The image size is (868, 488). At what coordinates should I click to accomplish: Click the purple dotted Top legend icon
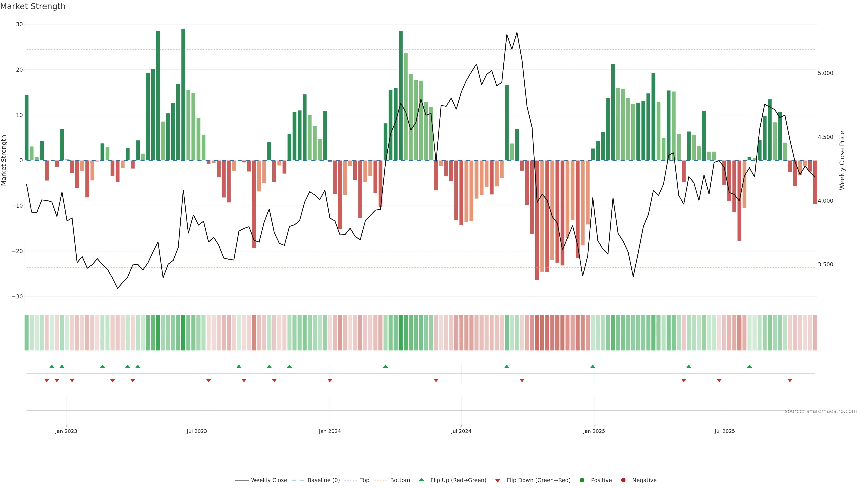coord(351,480)
